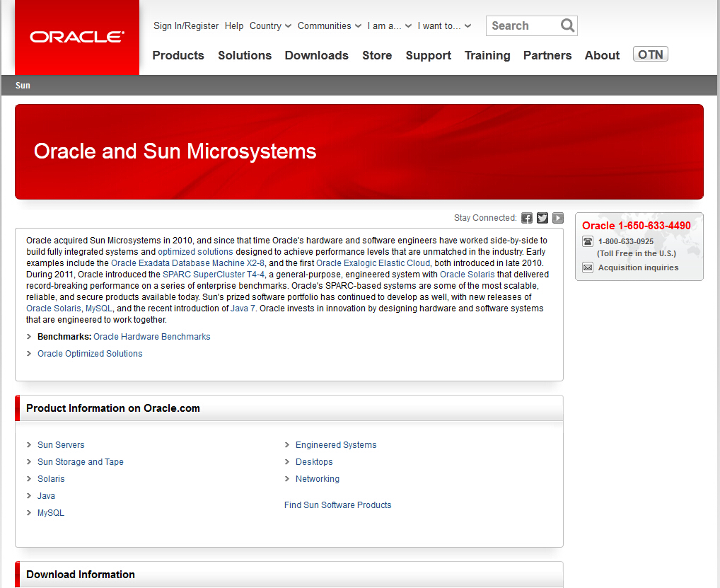Open the Solaris product link
Screen dimensions: 720x588
click(x=51, y=478)
